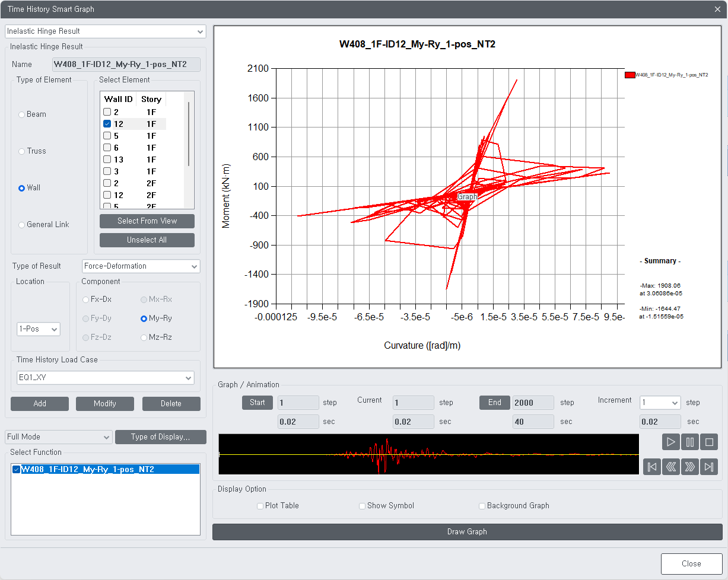Open the EQ1_XY load case dropdown

coord(105,378)
